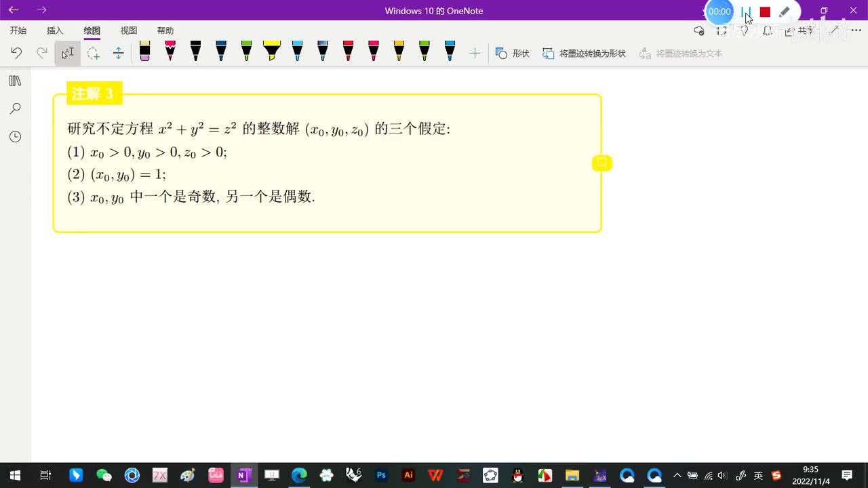Open the 插入 tab
The width and height of the screenshot is (868, 488).
pos(55,30)
